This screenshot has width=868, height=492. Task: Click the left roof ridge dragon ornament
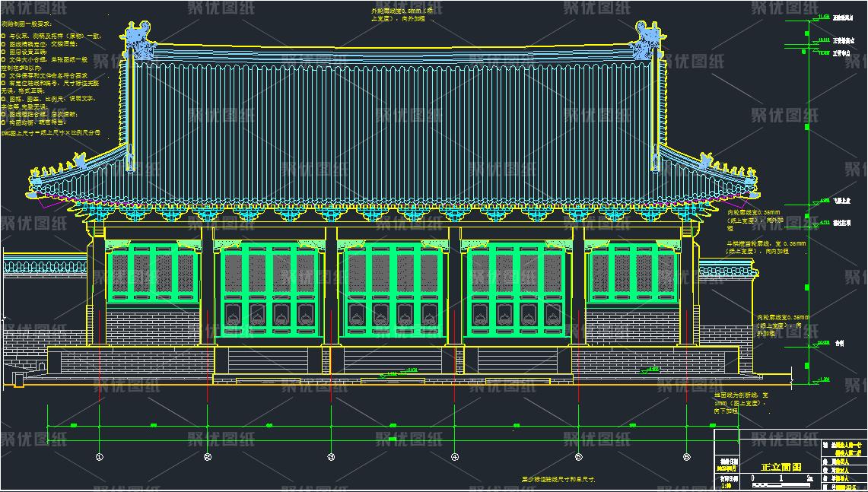coord(141,40)
